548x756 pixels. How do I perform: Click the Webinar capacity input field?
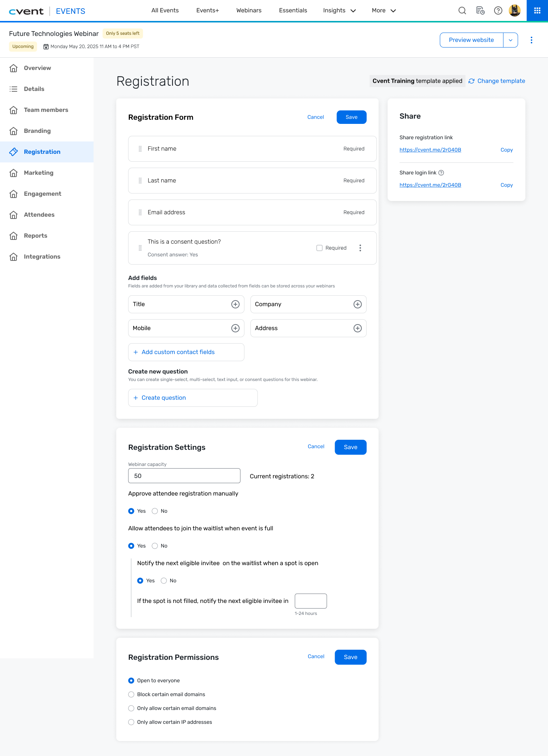click(x=184, y=476)
